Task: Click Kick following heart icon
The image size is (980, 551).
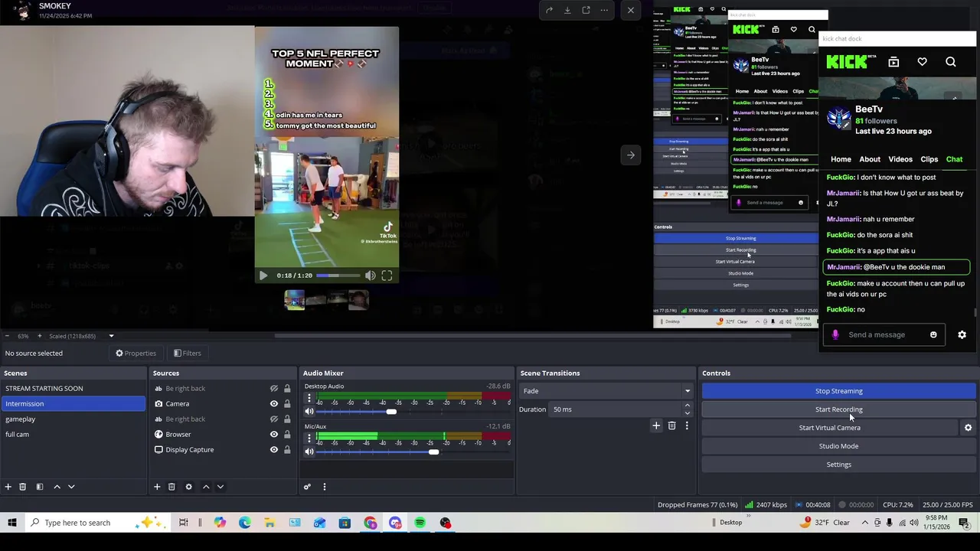Action: (922, 62)
